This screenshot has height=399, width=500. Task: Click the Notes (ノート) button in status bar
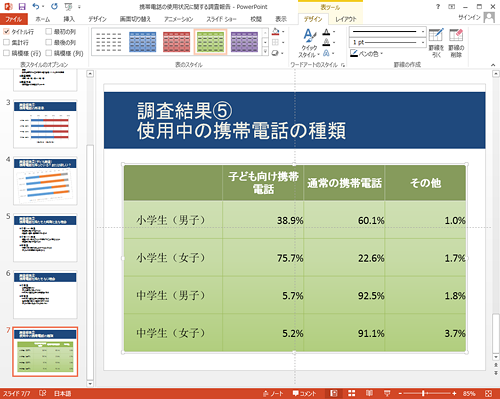(273, 394)
